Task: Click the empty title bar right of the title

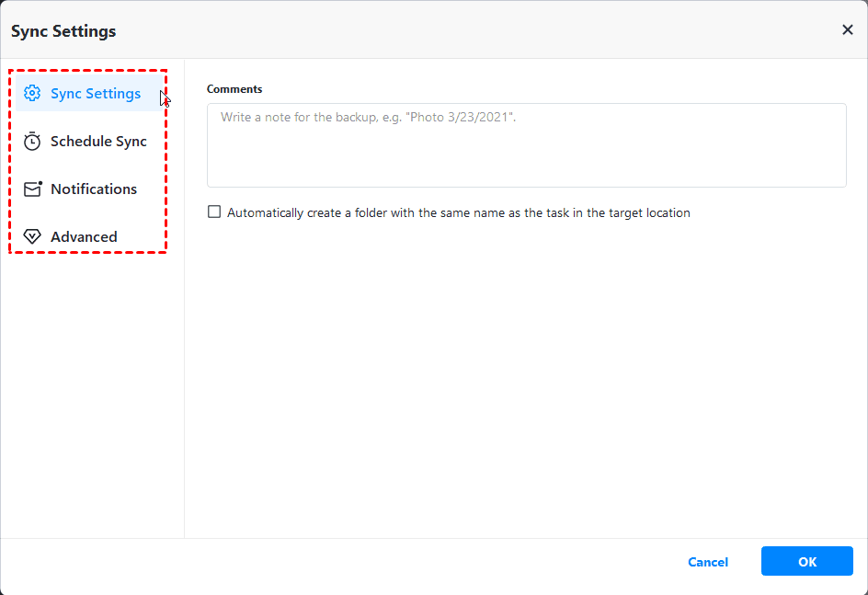Action: click(460, 30)
